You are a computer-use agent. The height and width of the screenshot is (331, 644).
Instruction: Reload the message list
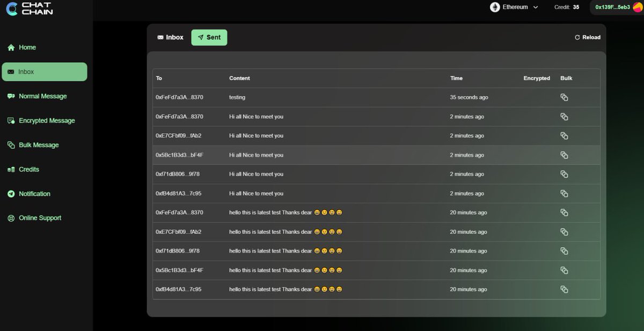pos(588,38)
